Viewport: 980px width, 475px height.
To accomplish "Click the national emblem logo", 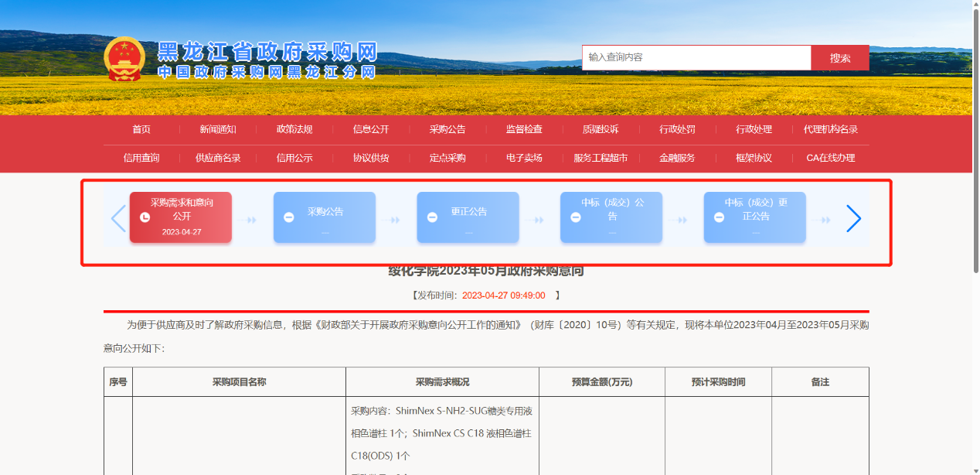I will tap(124, 59).
